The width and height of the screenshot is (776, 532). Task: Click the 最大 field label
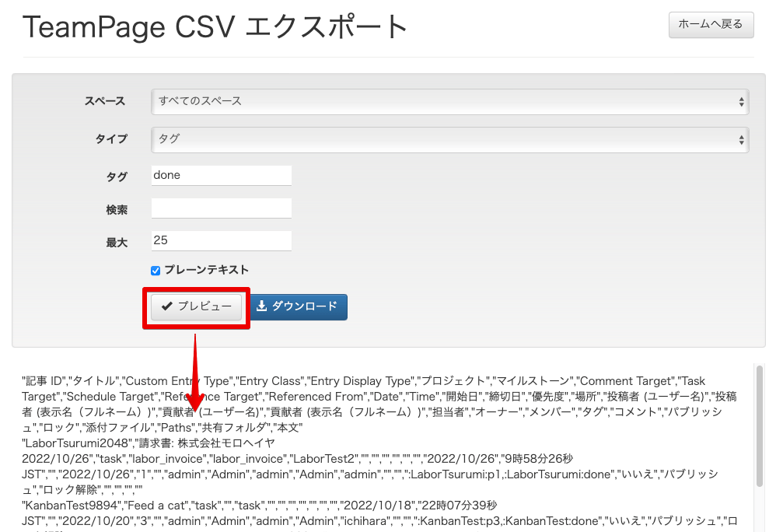[117, 243]
